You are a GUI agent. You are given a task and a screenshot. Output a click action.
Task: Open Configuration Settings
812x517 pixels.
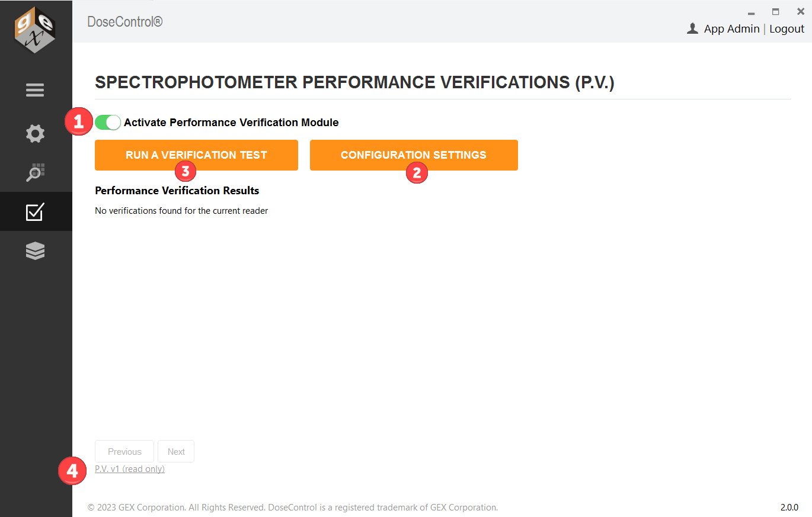click(x=414, y=155)
